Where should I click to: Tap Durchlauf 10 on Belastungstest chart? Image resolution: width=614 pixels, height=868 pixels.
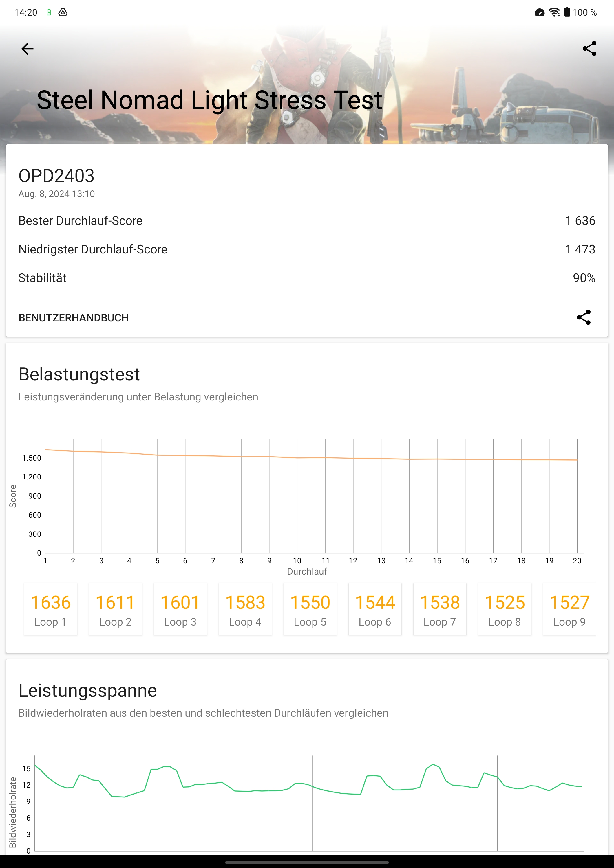[x=297, y=561]
